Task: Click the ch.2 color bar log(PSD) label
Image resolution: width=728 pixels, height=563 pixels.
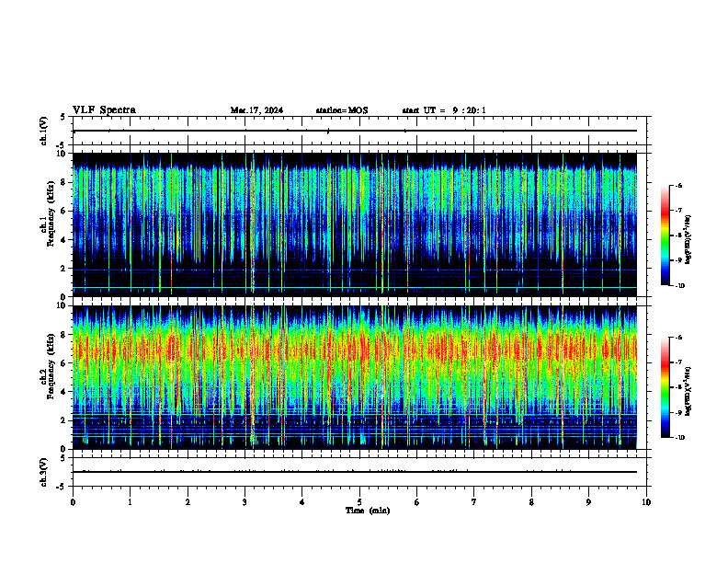Action: click(688, 389)
